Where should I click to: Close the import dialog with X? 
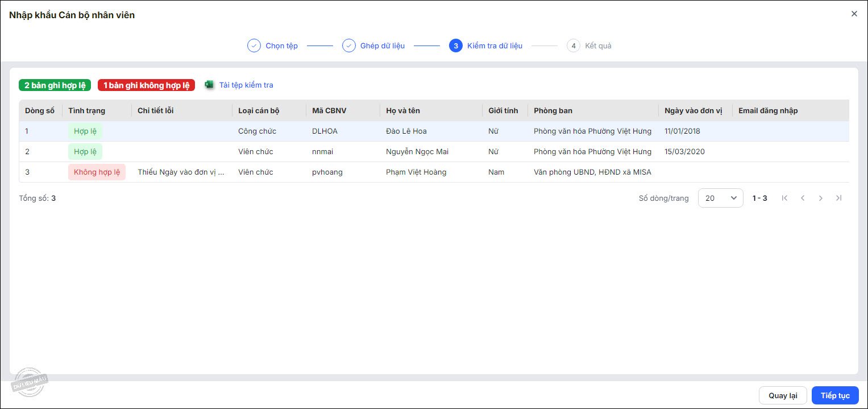[854, 14]
